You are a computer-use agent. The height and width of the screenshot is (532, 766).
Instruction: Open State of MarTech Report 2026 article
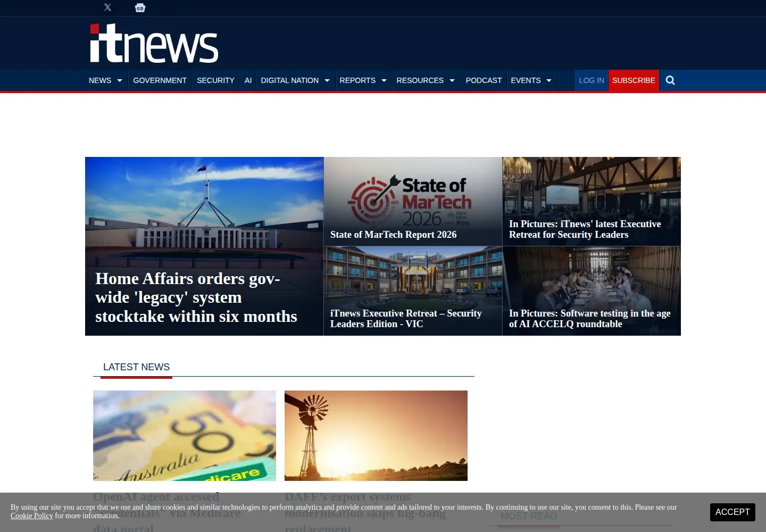coord(394,235)
